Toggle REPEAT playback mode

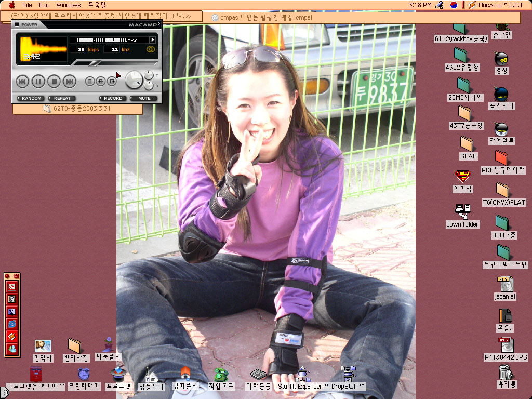pyautogui.click(x=62, y=98)
